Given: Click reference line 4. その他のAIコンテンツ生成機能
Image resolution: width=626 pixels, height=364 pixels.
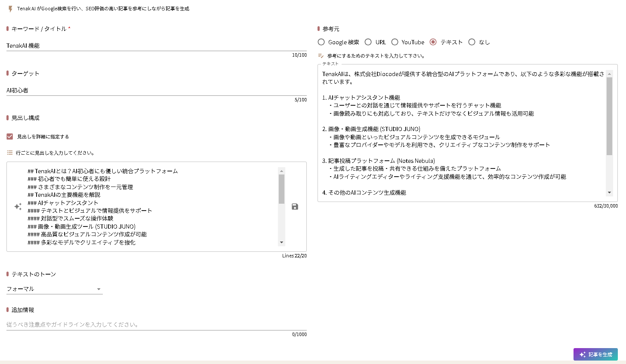Looking at the screenshot, I should 364,193.
